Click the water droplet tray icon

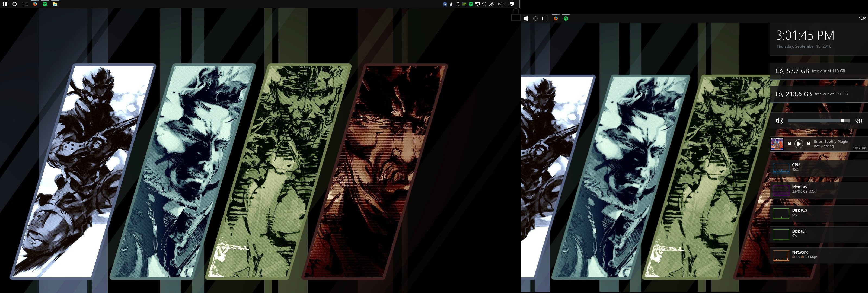[x=451, y=4]
